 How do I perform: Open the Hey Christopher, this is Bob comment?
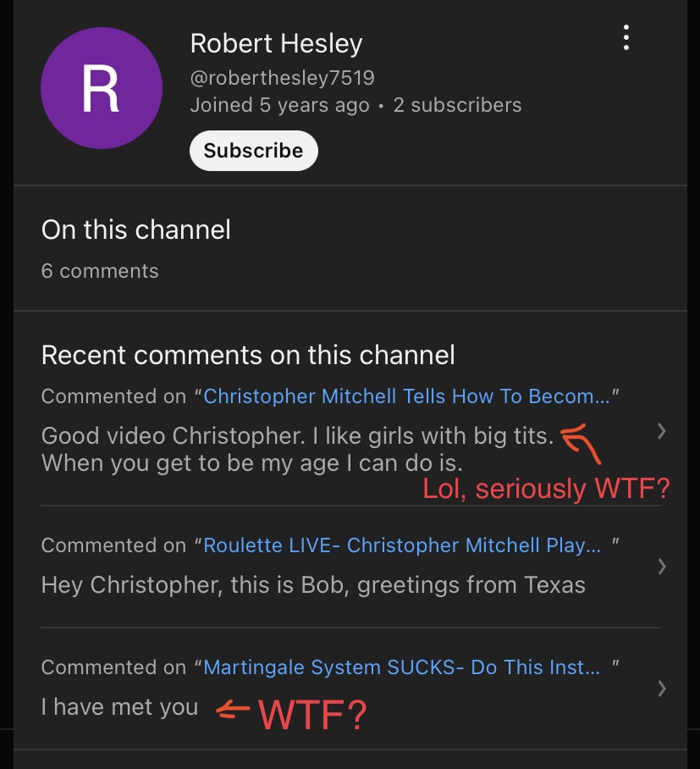[x=313, y=584]
